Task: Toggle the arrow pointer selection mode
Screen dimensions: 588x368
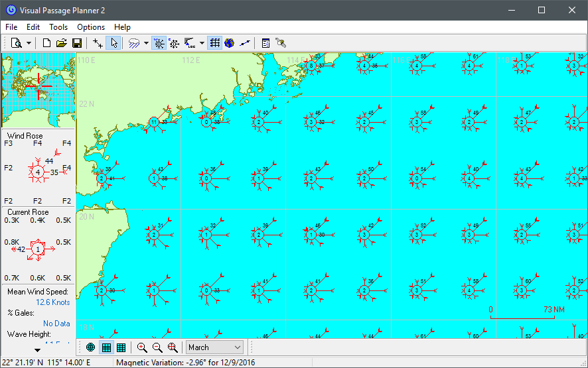Action: [113, 43]
